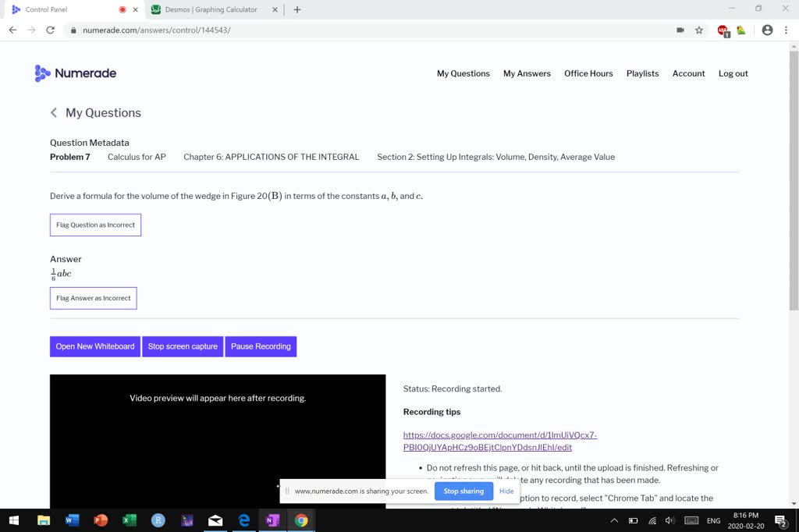Click the Flag Question as Incorrect button

(x=94, y=225)
